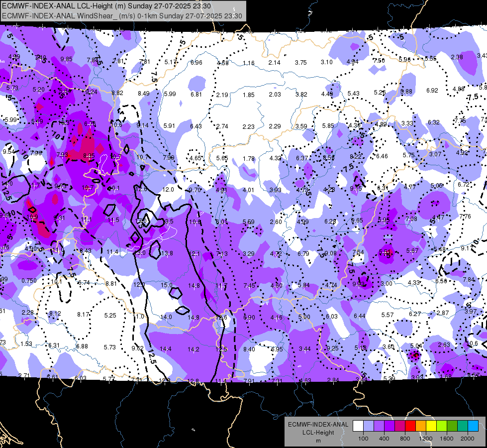Click the wind shear value 3.75
This screenshot has width=487, height=448.
point(300,63)
